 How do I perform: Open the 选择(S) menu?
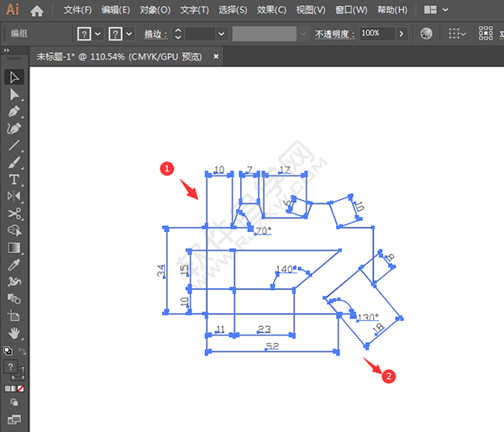[x=233, y=10]
